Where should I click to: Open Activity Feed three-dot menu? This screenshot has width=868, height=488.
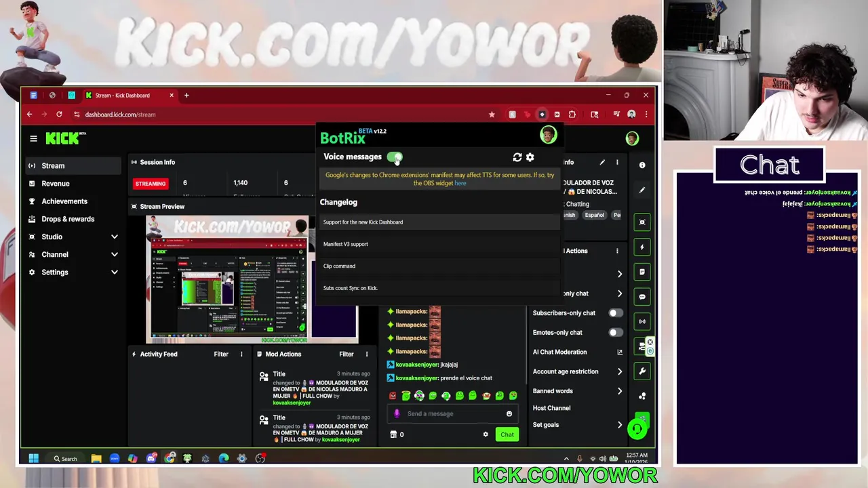241,354
